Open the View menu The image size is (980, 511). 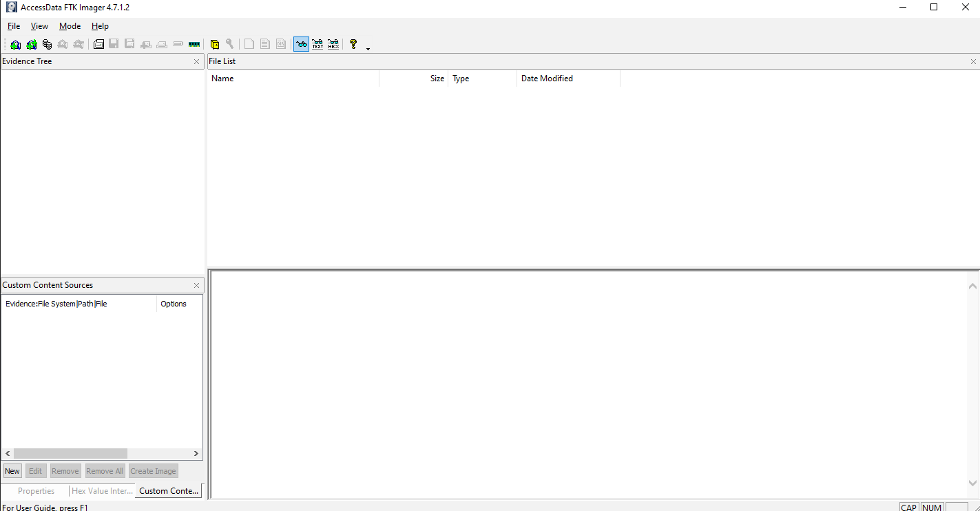click(39, 26)
